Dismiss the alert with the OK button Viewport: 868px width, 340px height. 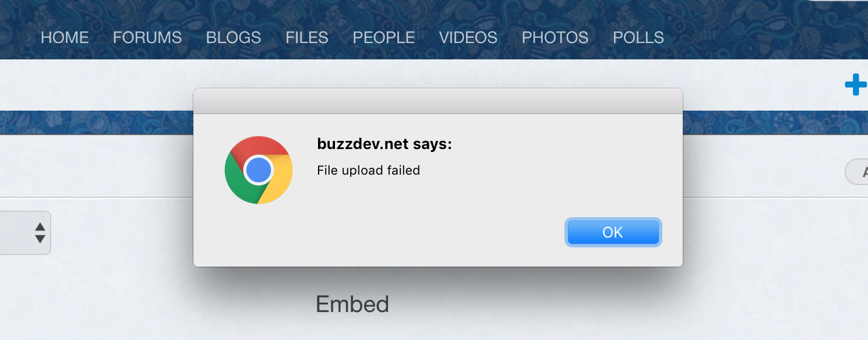[613, 232]
